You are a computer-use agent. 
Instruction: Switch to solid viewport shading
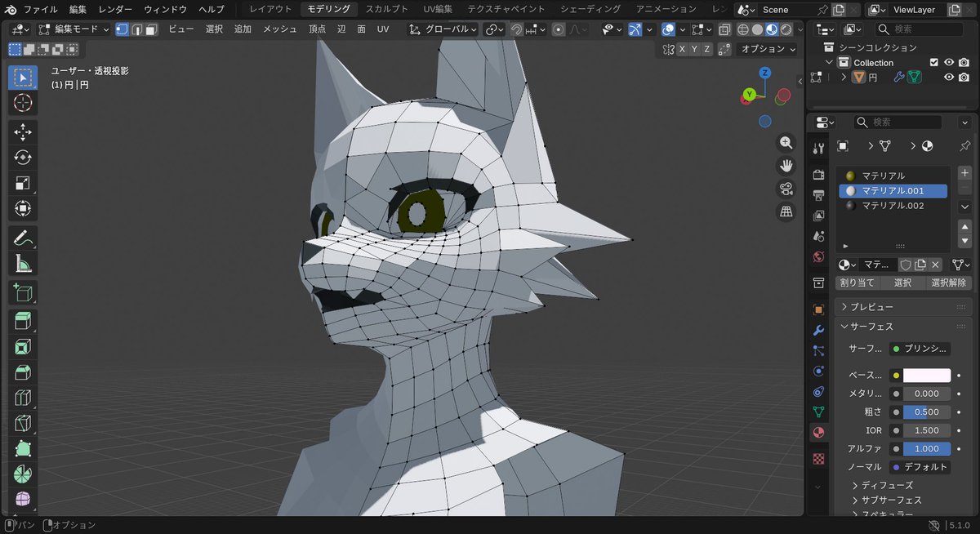[757, 29]
